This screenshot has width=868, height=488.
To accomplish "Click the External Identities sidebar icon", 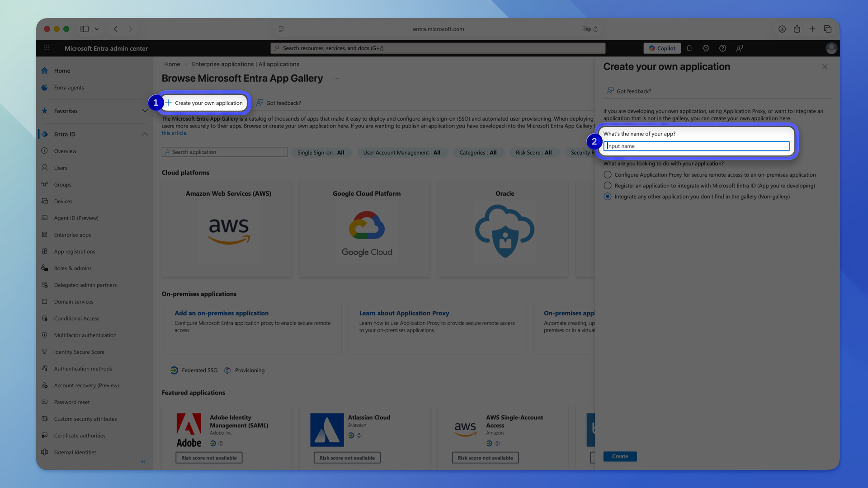I will point(44,452).
